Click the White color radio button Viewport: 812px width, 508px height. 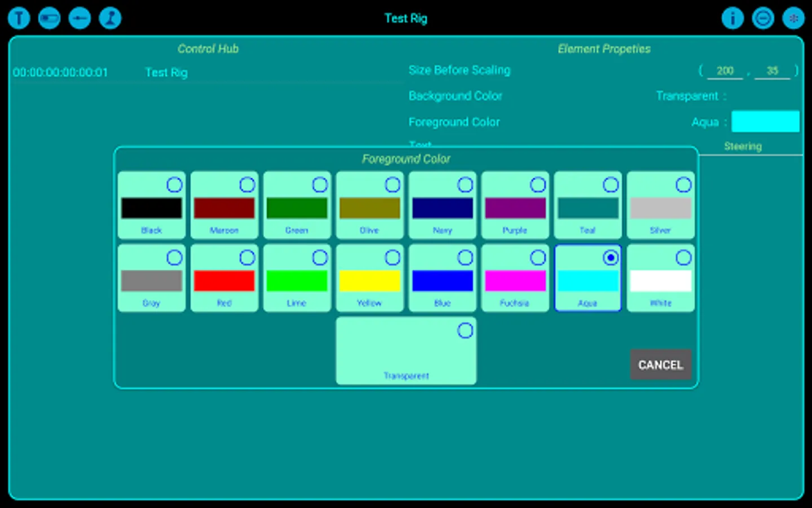pyautogui.click(x=683, y=257)
